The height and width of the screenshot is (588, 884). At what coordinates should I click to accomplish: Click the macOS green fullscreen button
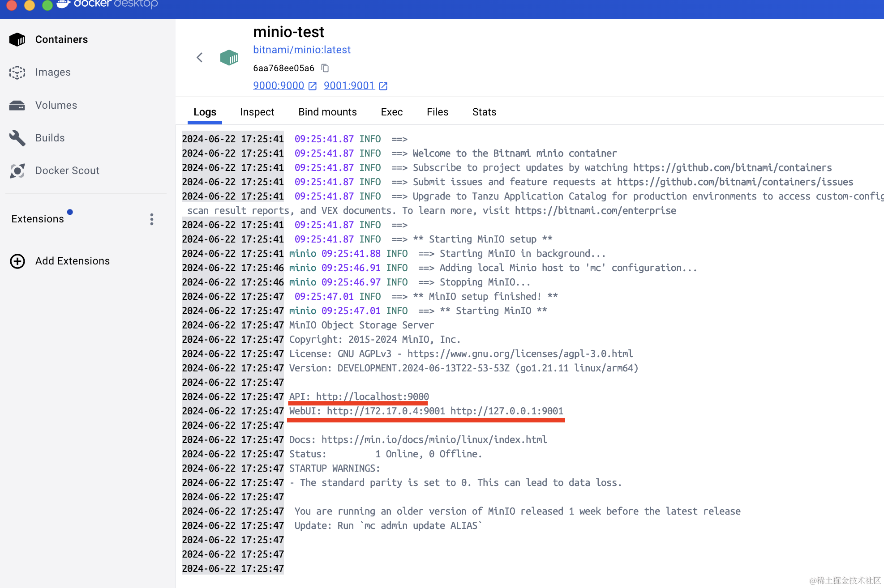point(47,5)
